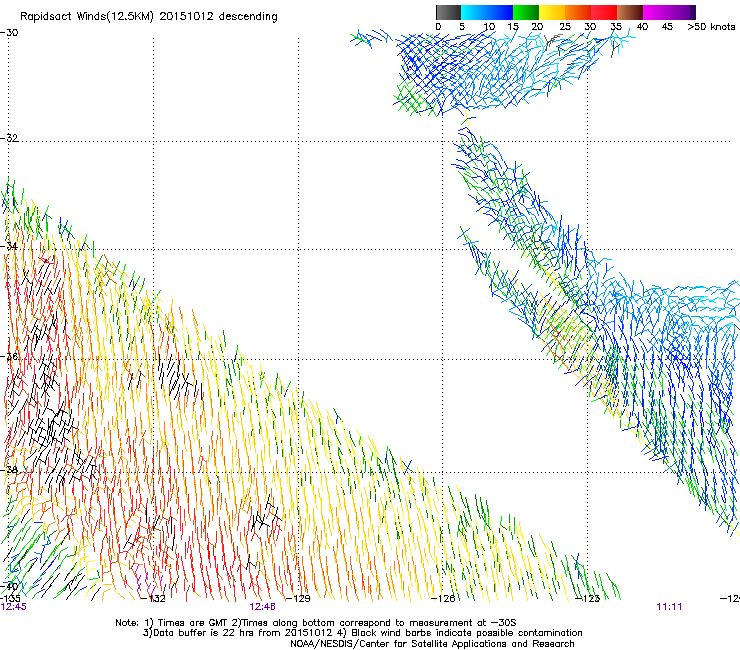Click the -36 latitude label
This screenshot has height=650, width=740.
[x=9, y=356]
